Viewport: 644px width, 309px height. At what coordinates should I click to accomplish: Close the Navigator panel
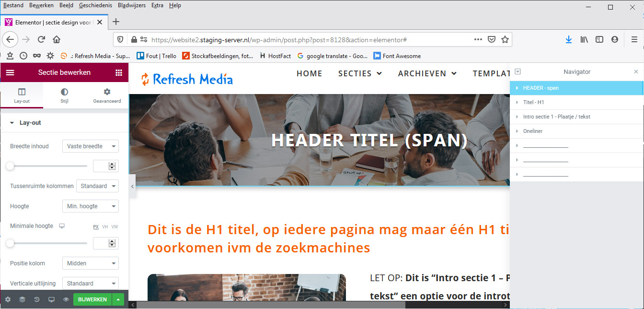coord(636,72)
